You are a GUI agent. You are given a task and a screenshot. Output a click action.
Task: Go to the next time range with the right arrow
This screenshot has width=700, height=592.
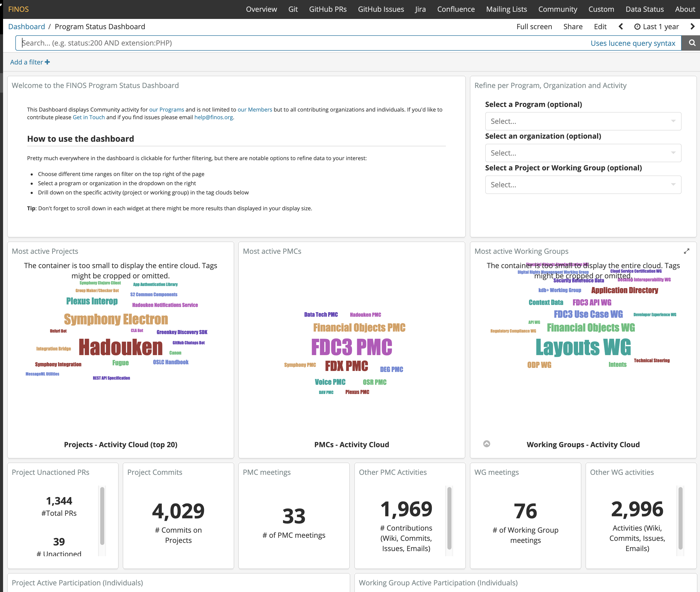pyautogui.click(x=692, y=27)
